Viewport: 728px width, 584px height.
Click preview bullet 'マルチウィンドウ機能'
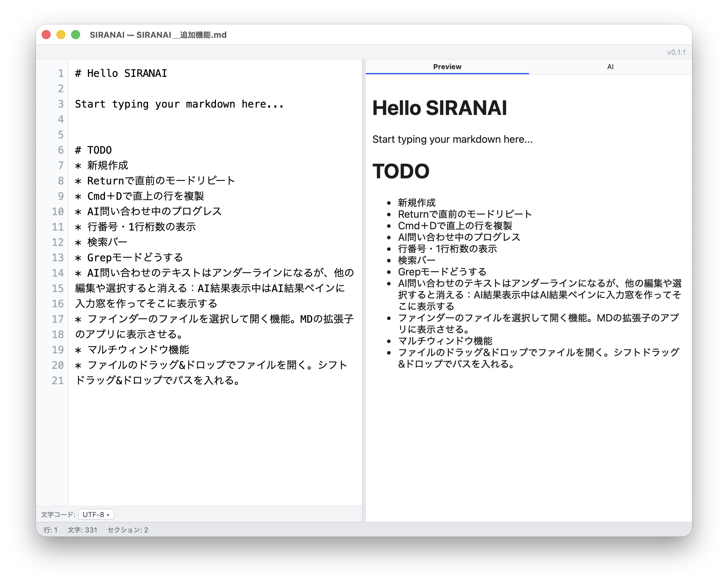pyautogui.click(x=445, y=341)
